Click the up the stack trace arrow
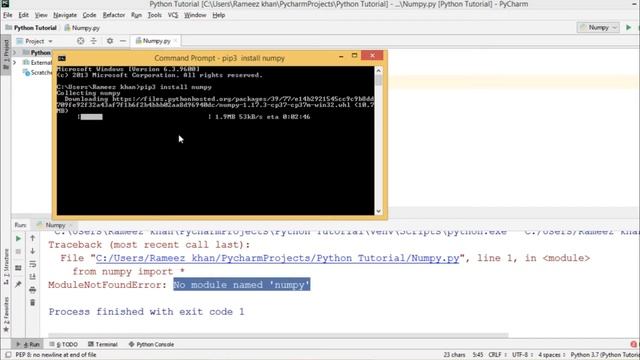 (33, 238)
